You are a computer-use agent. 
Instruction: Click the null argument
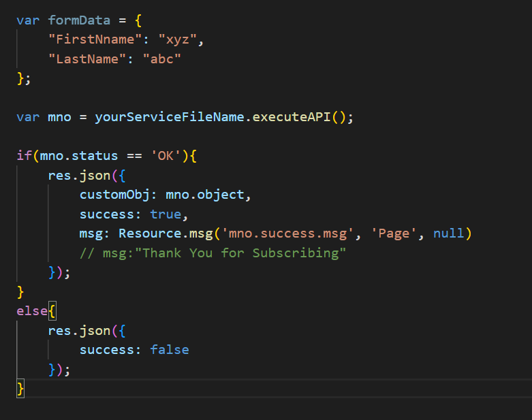point(448,233)
